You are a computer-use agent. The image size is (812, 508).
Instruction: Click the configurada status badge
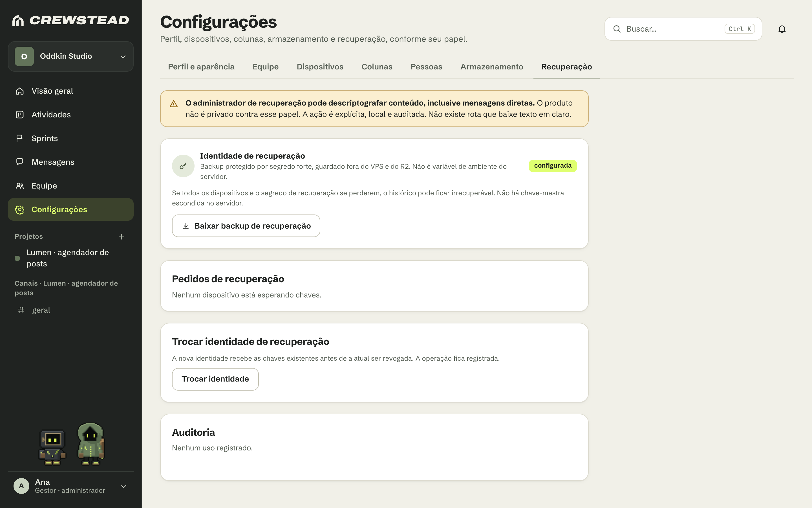tap(553, 166)
